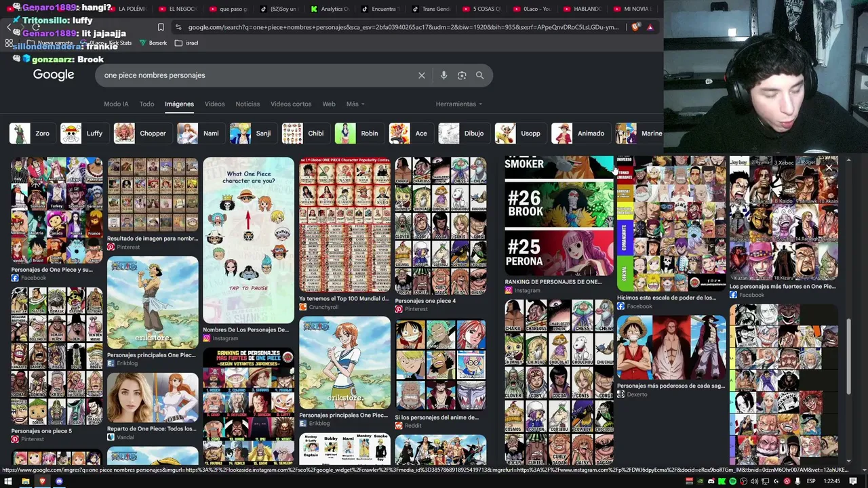Screen dimensions: 868x488
Task: Open the Erikblog Usopp 'Personajes principales' image
Action: pos(153,302)
